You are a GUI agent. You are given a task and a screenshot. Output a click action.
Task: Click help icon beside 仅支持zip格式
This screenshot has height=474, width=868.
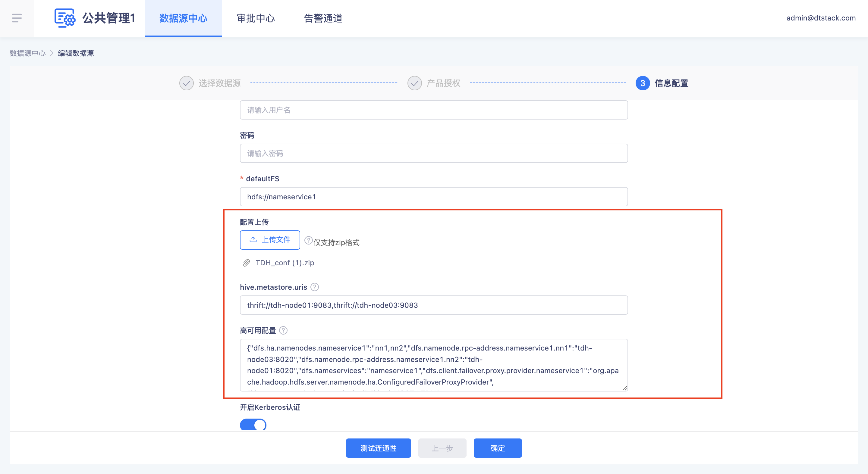308,241
